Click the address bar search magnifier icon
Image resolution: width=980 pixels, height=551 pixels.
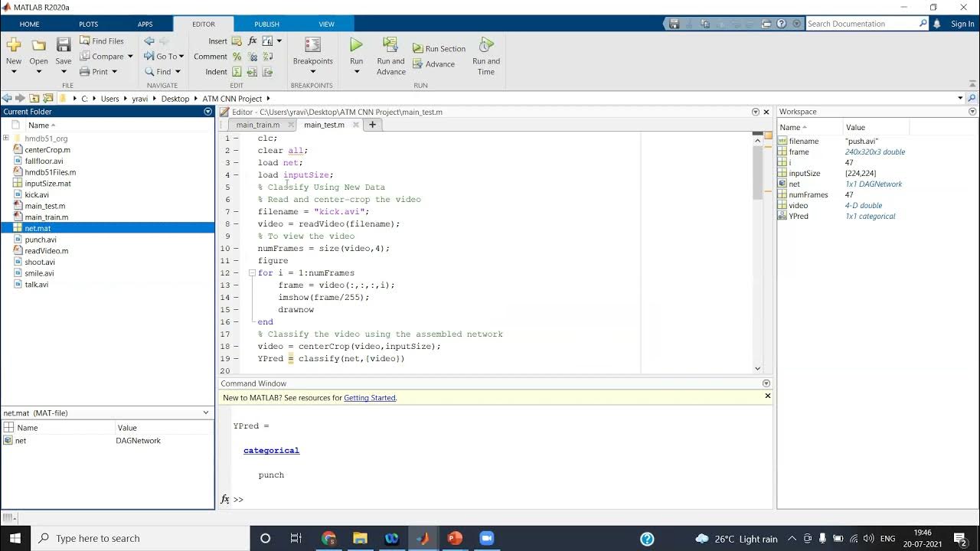[972, 98]
